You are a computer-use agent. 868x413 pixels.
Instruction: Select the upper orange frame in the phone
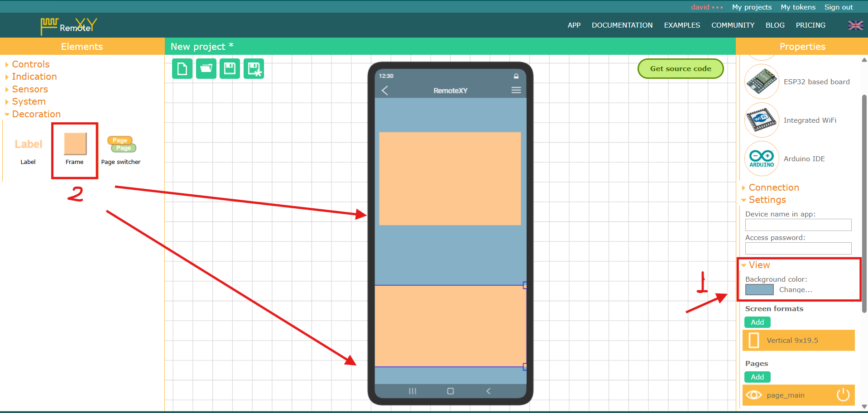coord(450,179)
